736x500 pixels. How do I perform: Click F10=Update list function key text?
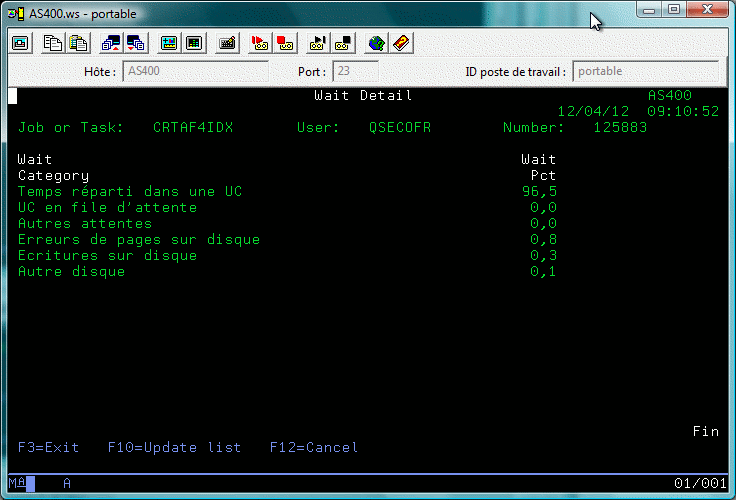pyautogui.click(x=174, y=447)
